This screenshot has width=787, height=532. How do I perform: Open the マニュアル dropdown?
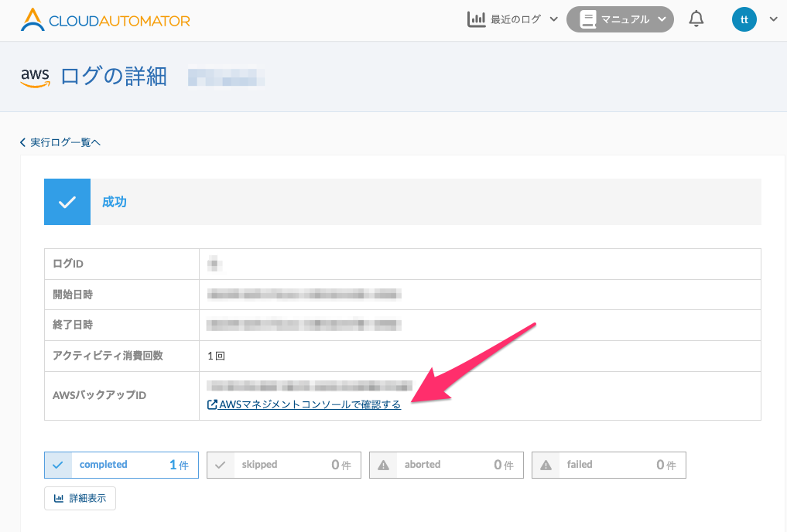pyautogui.click(x=620, y=19)
